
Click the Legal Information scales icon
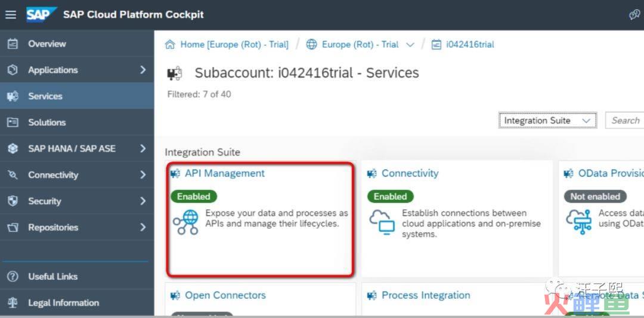point(13,303)
